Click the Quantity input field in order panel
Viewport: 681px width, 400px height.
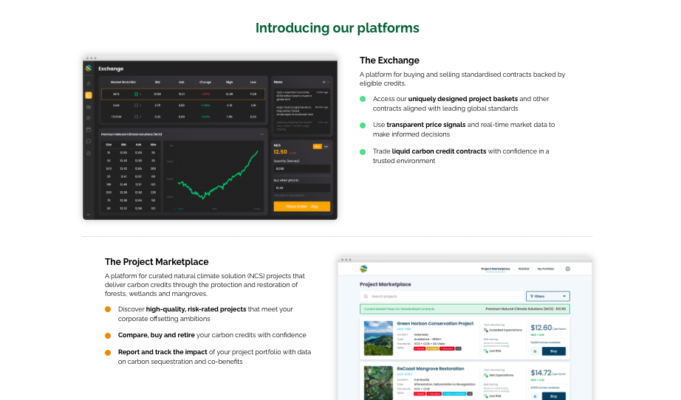click(302, 169)
